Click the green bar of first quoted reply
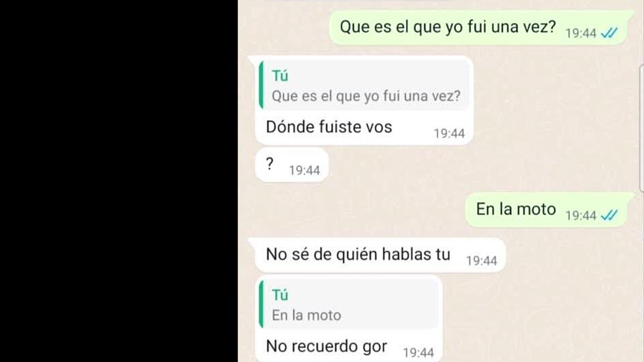Viewport: 644px width, 362px height. tap(261, 85)
